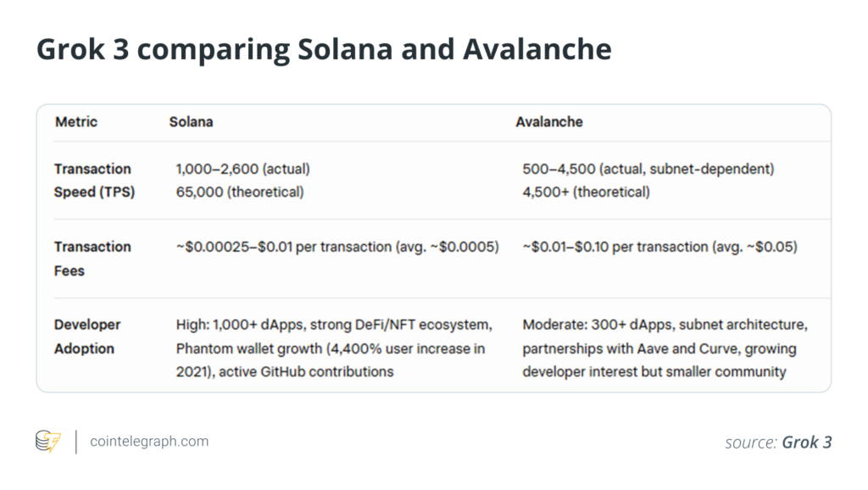Screen dimensions: 868x490
Task: Click the Developer Adoption row label
Action: 87,337
